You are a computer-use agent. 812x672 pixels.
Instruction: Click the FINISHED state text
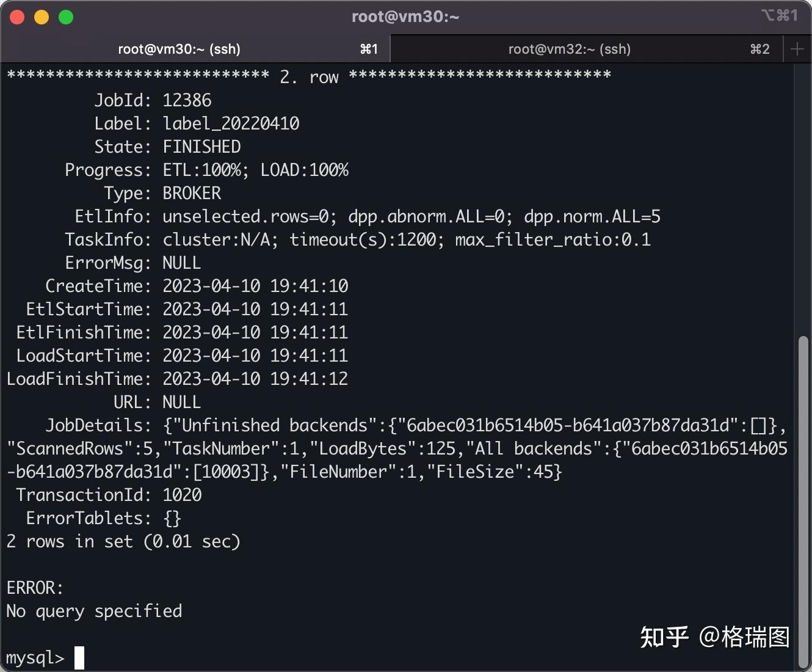pos(201,147)
